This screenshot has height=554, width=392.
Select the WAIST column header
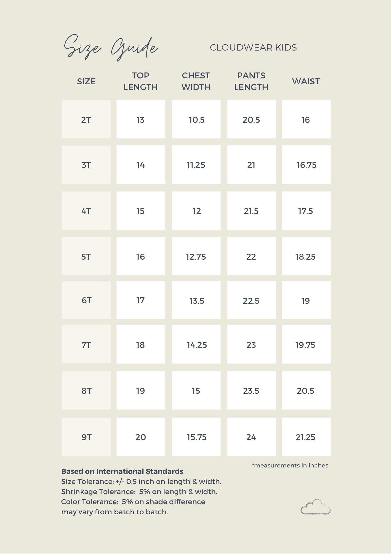coord(306,81)
